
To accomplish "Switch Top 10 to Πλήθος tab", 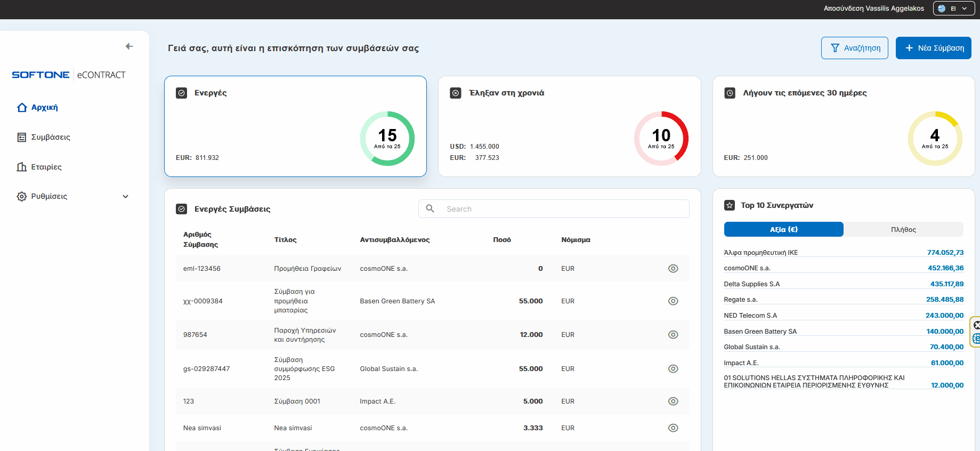I will (903, 230).
